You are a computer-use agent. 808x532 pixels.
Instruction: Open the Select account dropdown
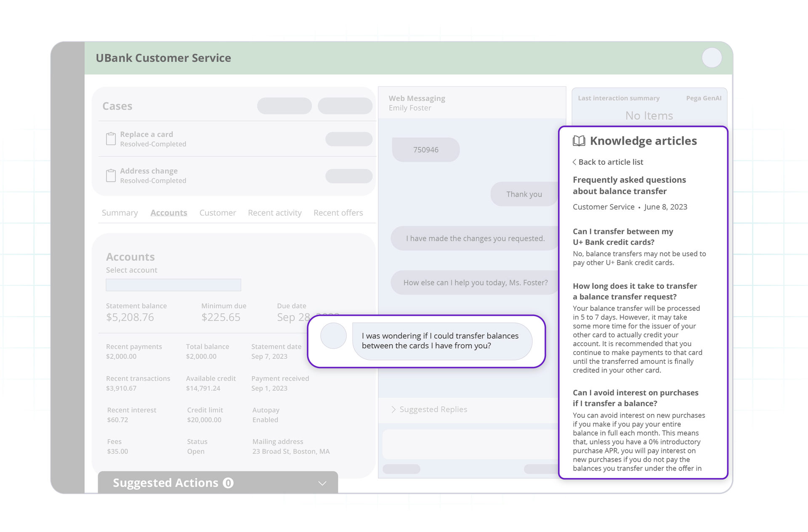tap(173, 285)
